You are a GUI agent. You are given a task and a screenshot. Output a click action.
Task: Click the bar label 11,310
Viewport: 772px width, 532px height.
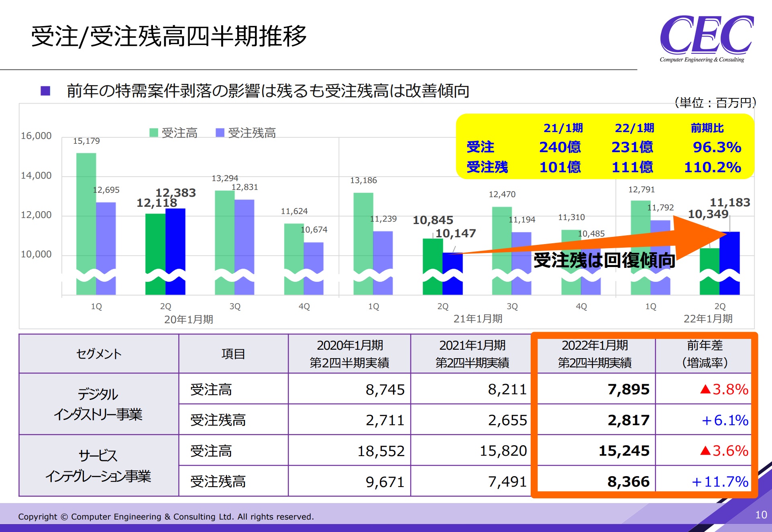[x=571, y=217]
